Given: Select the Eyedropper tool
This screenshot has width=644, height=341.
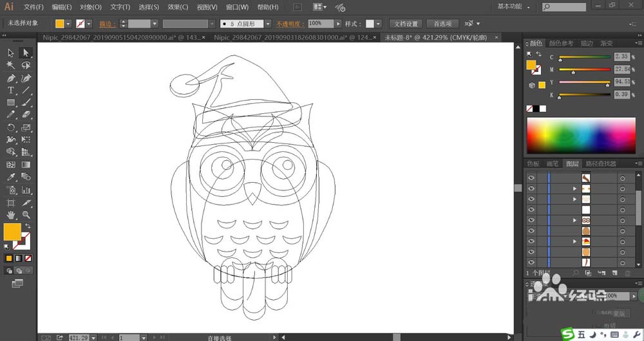Looking at the screenshot, I should (11, 178).
